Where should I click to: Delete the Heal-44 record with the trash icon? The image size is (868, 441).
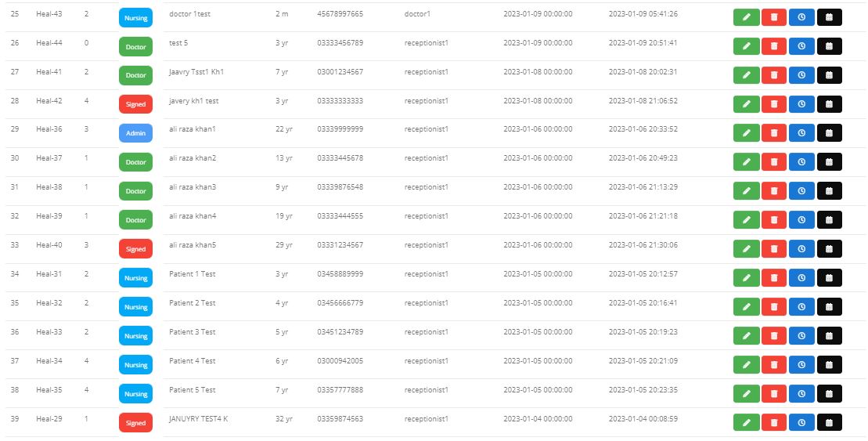tap(774, 46)
